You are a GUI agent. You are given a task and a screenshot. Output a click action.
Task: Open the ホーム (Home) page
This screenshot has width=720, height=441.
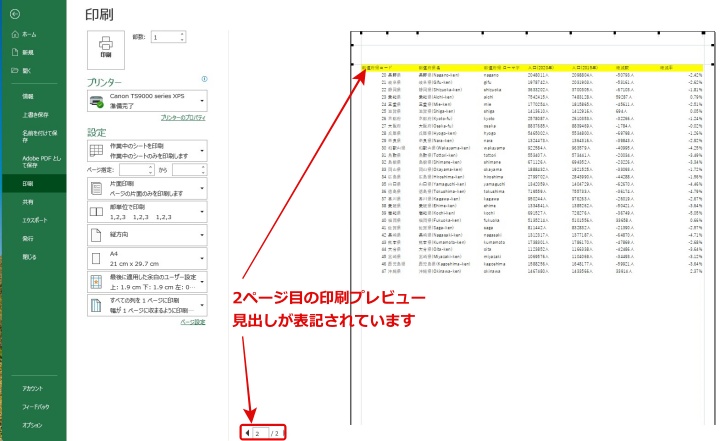24,34
